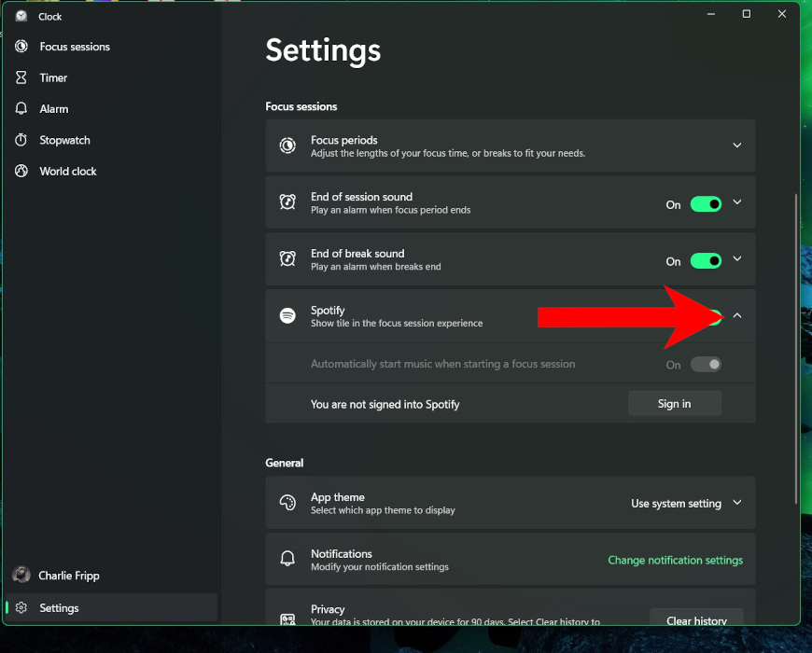Open the Use system setting dropdown

[686, 503]
